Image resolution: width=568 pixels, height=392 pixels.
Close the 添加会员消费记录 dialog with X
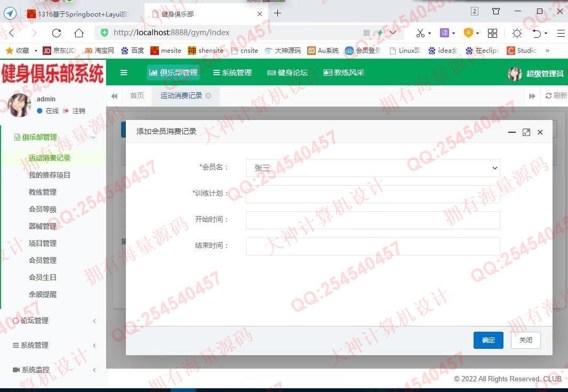pyautogui.click(x=540, y=132)
